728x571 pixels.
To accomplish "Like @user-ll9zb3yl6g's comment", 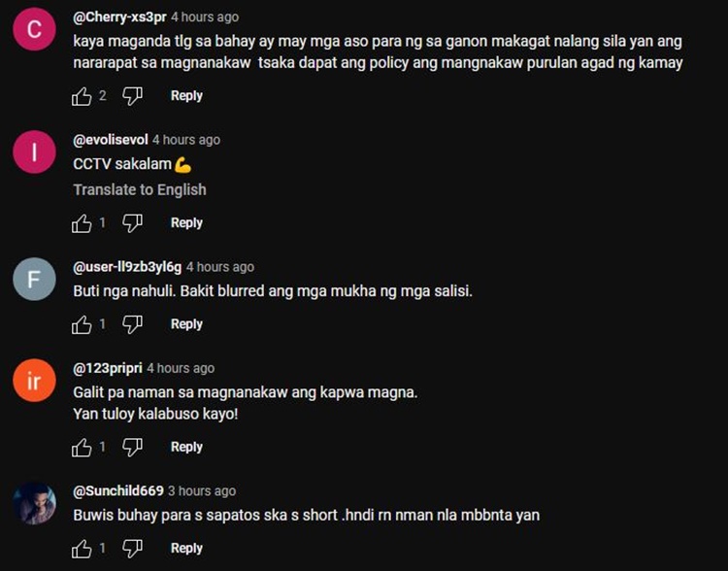I will [82, 324].
